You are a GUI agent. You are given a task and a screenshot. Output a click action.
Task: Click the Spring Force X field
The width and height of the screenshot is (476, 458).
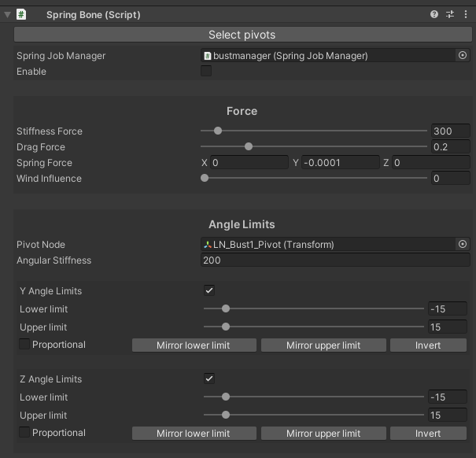point(249,162)
